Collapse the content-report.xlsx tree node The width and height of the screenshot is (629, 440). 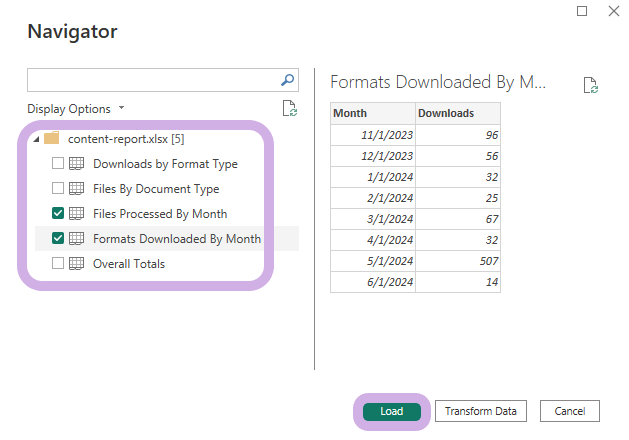point(36,139)
